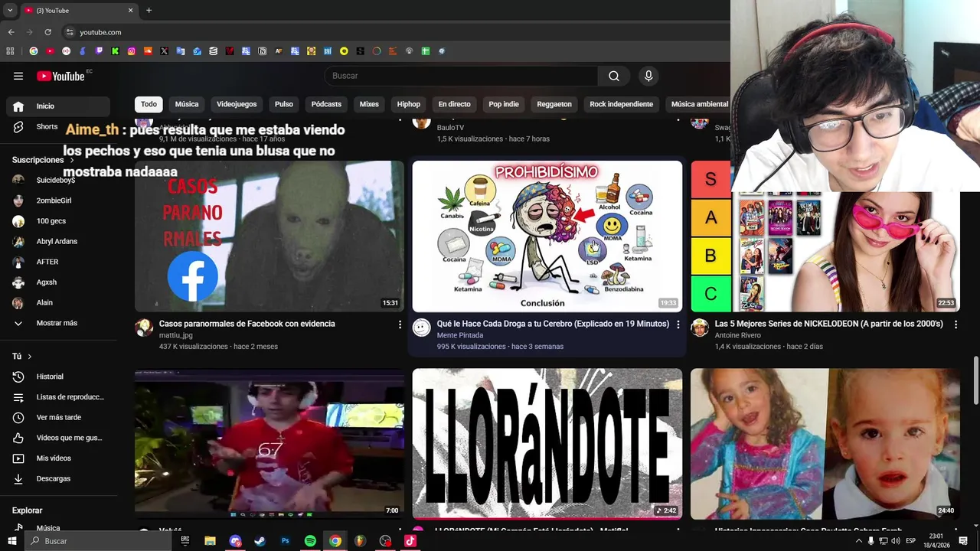Open more options for NICKELODEON video
Viewport: 980px width, 551px height.
pyautogui.click(x=955, y=324)
